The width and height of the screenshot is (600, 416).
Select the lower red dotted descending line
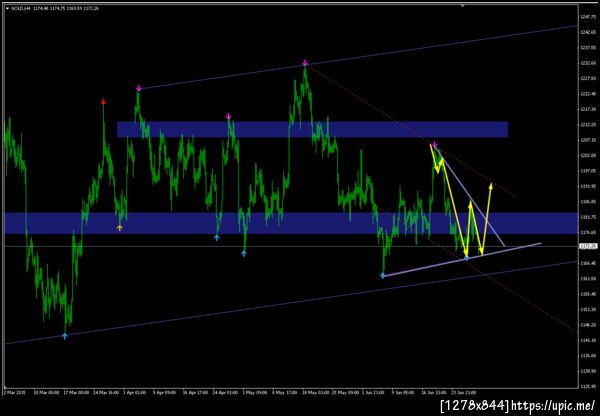[x=475, y=269]
